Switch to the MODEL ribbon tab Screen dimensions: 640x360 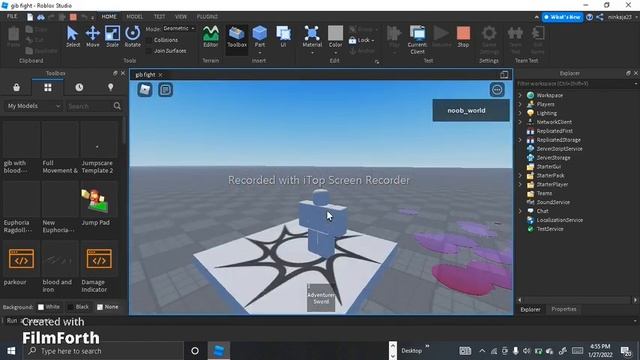(x=134, y=17)
